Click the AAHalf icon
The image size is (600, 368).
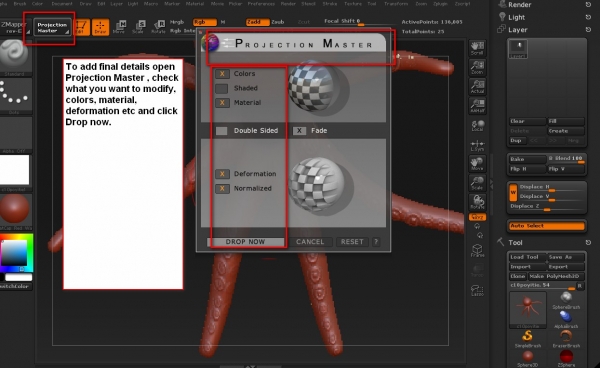[477, 106]
